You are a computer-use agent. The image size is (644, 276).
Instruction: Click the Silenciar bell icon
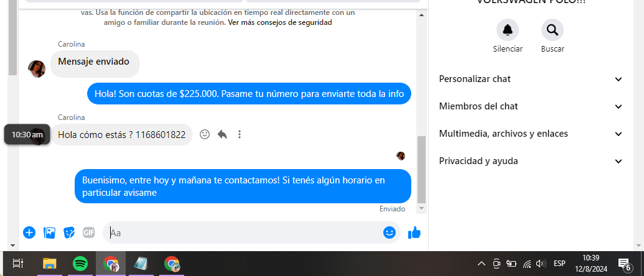tap(508, 30)
